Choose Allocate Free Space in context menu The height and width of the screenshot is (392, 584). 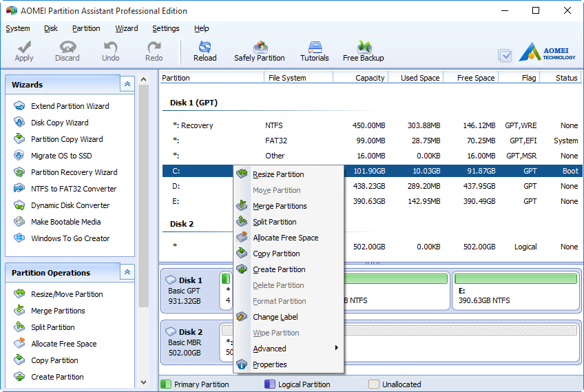click(289, 238)
